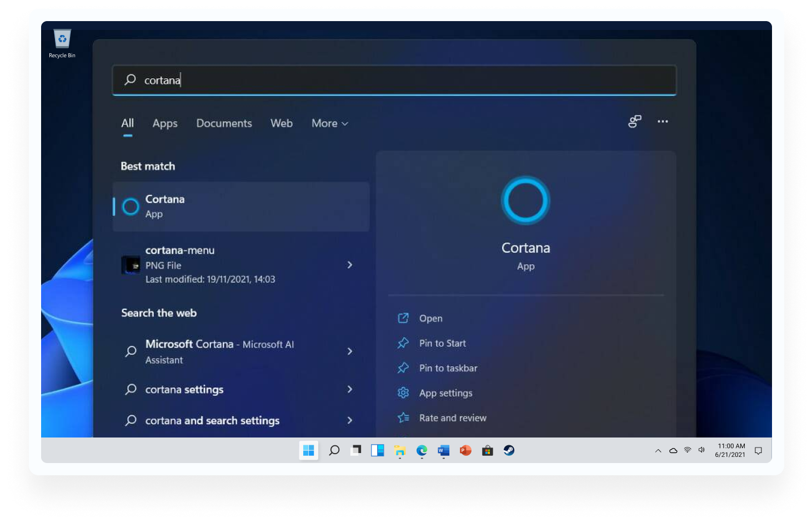Open PowerPoint from the taskbar
Screen dimensions: 812x523
tap(465, 450)
